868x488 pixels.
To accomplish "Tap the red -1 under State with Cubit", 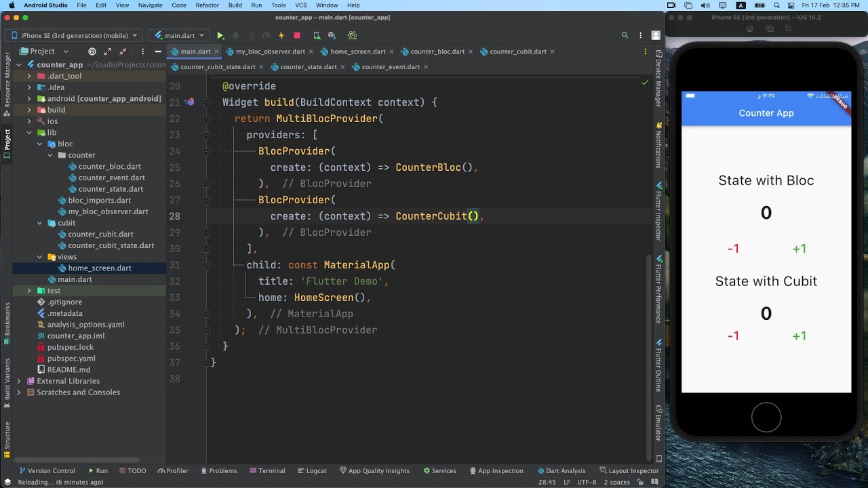I will (733, 335).
